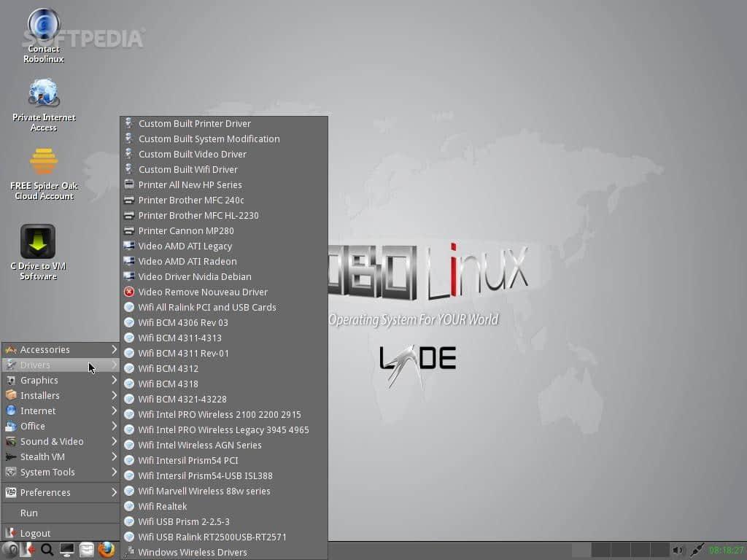Click the clock in the system tray
Screen dimensions: 747x560
click(726, 551)
